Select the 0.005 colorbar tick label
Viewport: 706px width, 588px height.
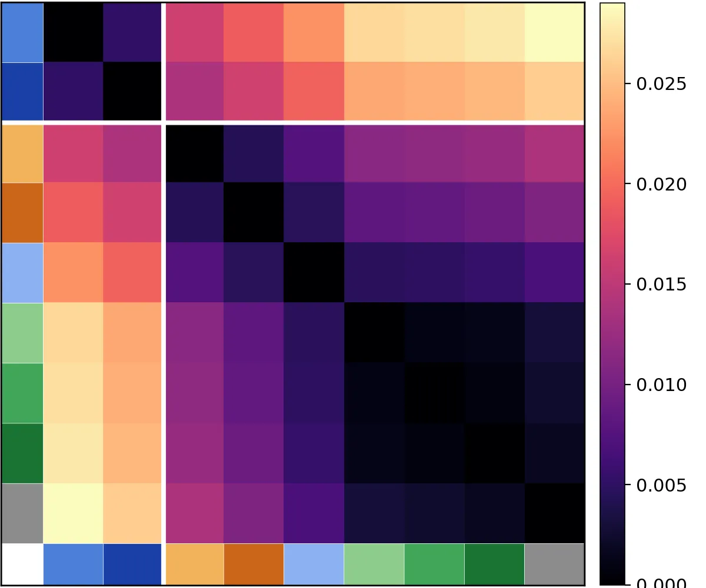point(662,486)
